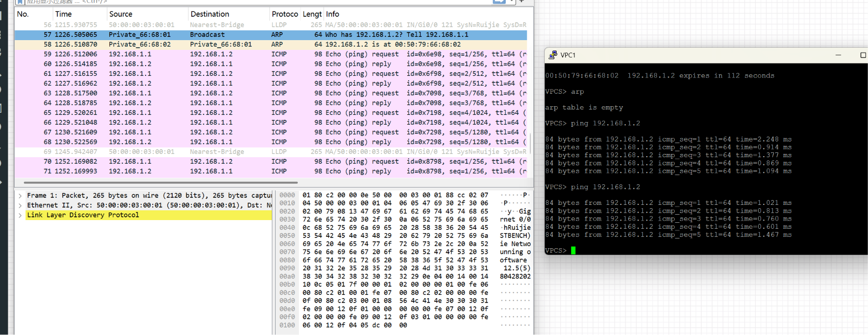Select packet 64 echo reply seq=3/768

pyautogui.click(x=271, y=103)
